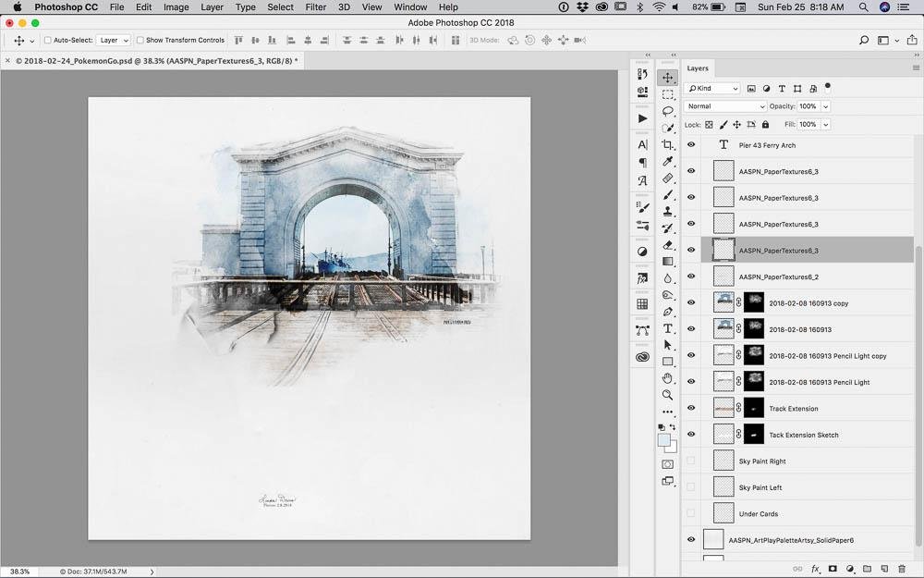Screen dimensions: 924x578
Task: Select the Rectangular Marquee tool
Action: click(668, 94)
